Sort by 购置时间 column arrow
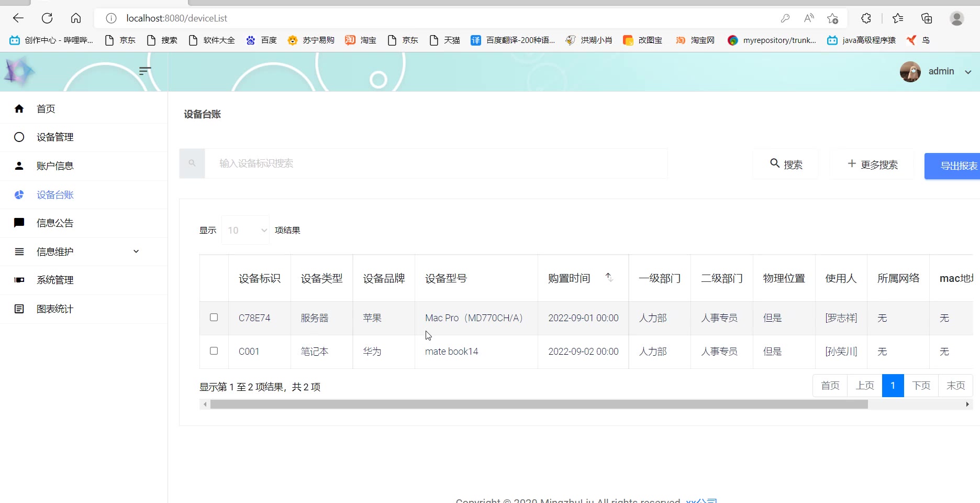 [609, 277]
